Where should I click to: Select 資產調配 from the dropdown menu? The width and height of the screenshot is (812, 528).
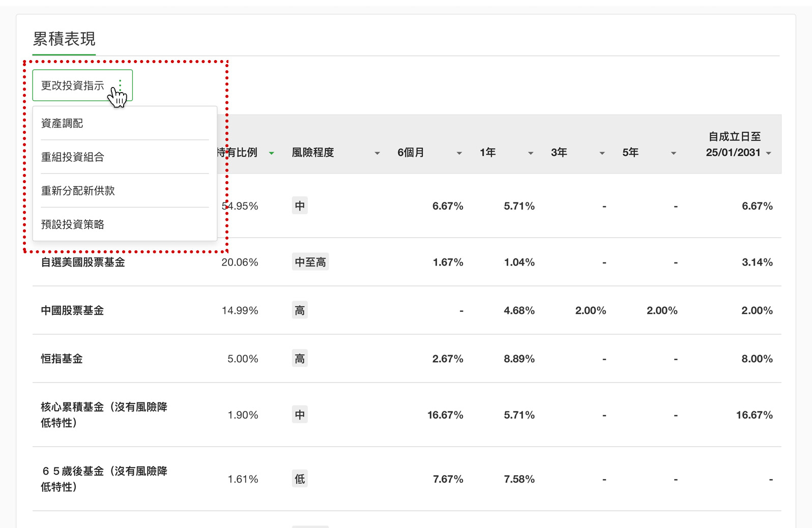62,123
